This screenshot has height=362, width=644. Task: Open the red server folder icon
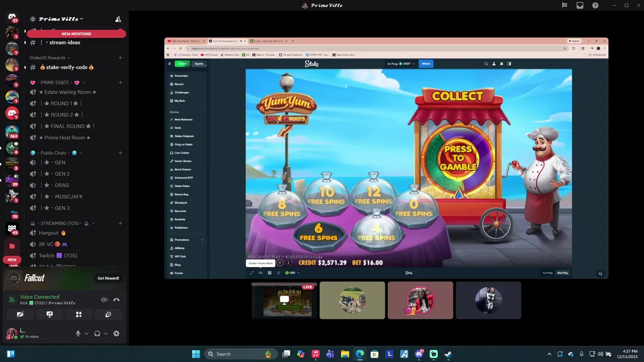[12, 246]
